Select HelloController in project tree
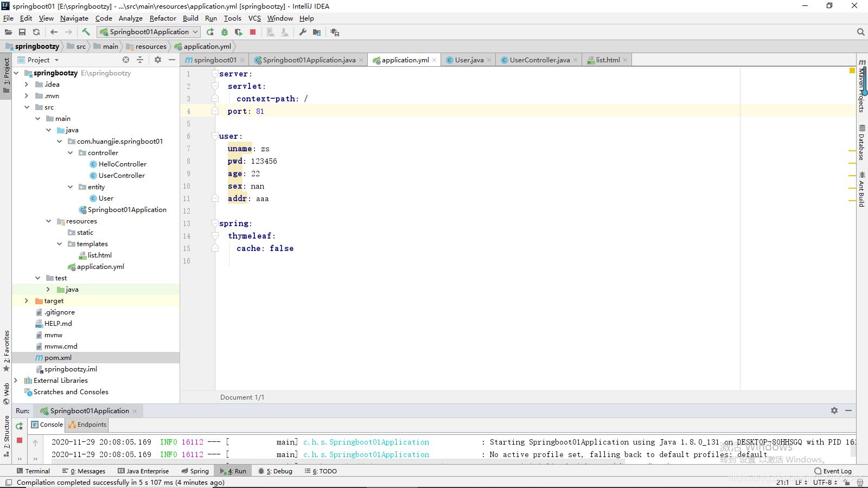 (x=123, y=164)
